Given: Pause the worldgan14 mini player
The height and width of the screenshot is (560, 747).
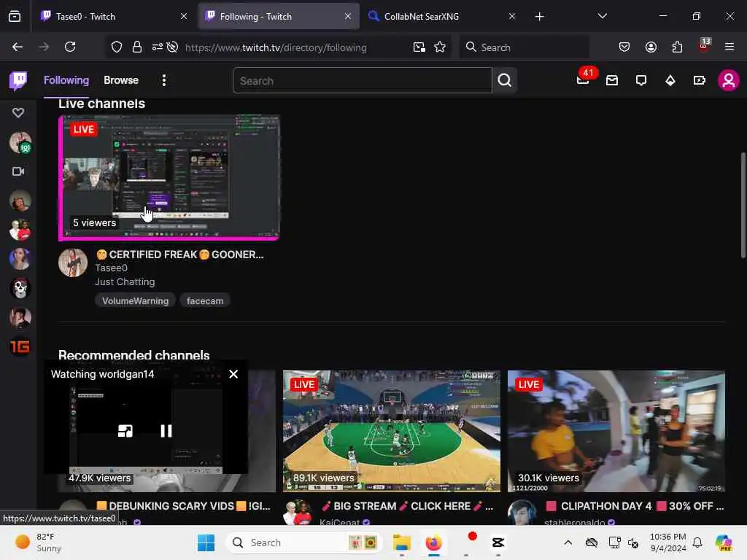Looking at the screenshot, I should [x=166, y=431].
